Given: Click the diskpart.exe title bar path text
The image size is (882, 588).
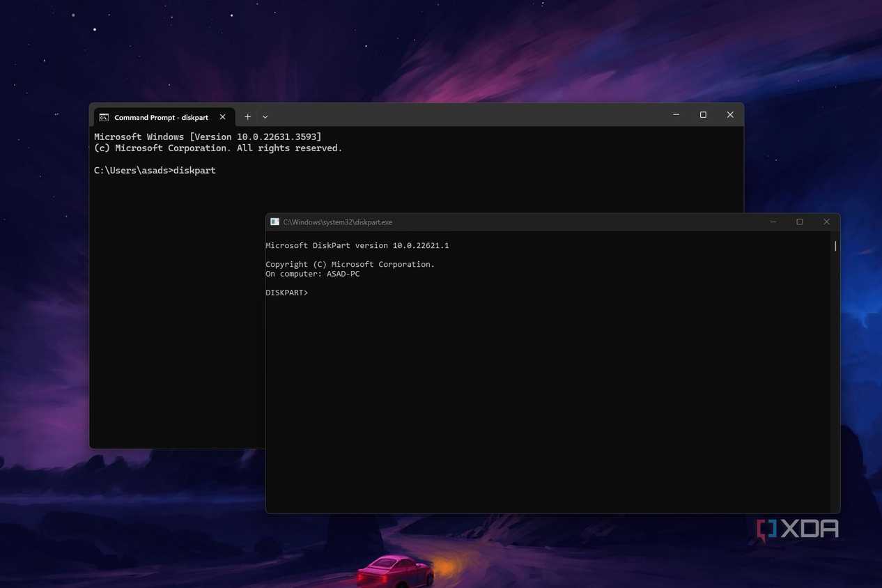Looking at the screenshot, I should pyautogui.click(x=338, y=222).
